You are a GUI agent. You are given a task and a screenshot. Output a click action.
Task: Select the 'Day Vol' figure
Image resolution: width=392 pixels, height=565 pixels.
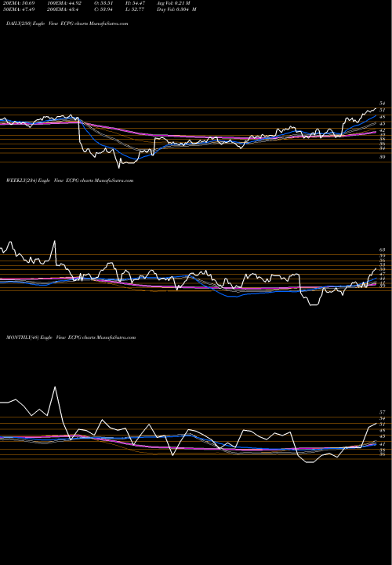click(176, 9)
